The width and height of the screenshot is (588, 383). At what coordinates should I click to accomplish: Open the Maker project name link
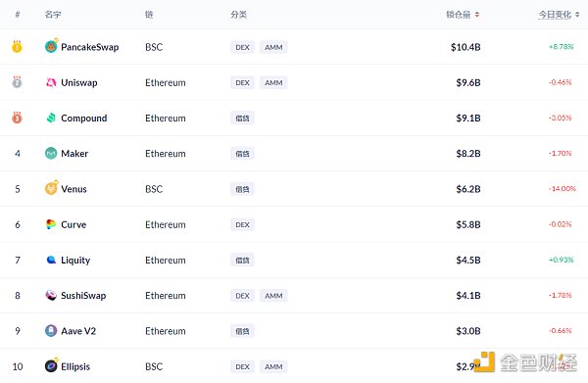[x=74, y=154]
